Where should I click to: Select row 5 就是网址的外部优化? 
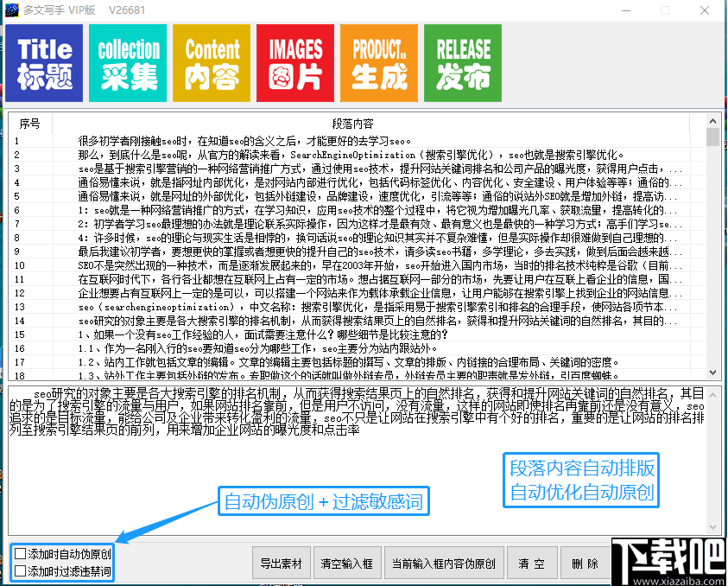(349, 196)
